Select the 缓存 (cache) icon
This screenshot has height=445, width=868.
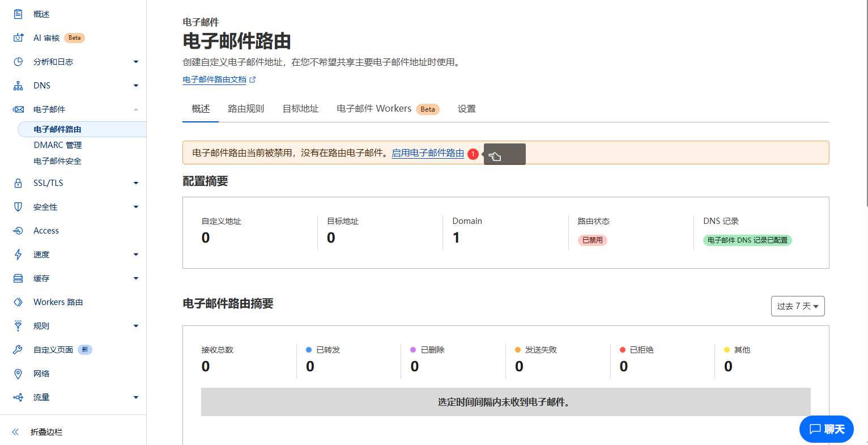[x=17, y=278]
